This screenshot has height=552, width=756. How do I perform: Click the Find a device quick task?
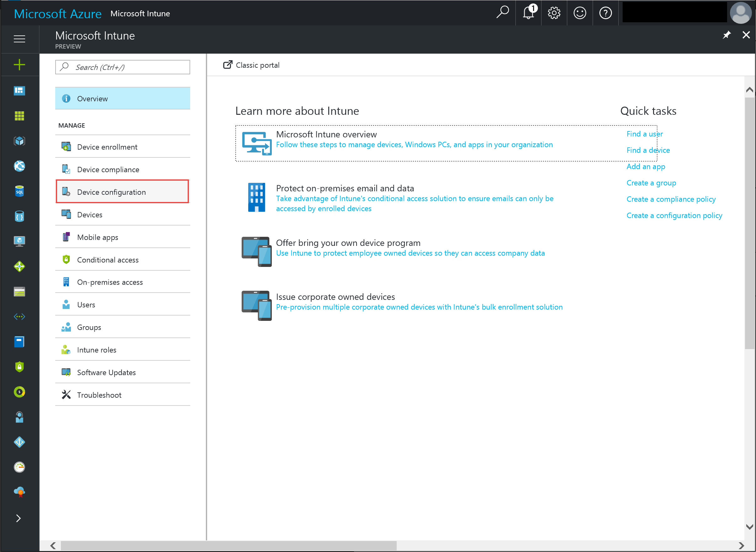coord(648,150)
